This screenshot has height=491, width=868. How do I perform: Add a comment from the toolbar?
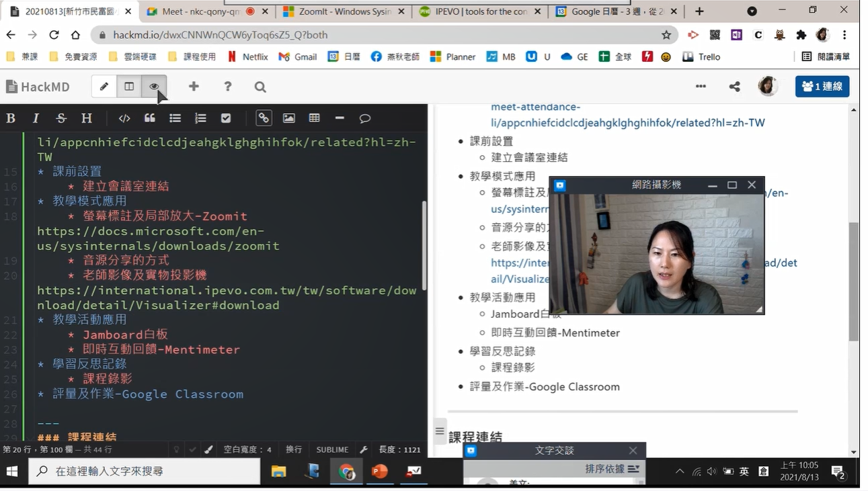pyautogui.click(x=365, y=118)
